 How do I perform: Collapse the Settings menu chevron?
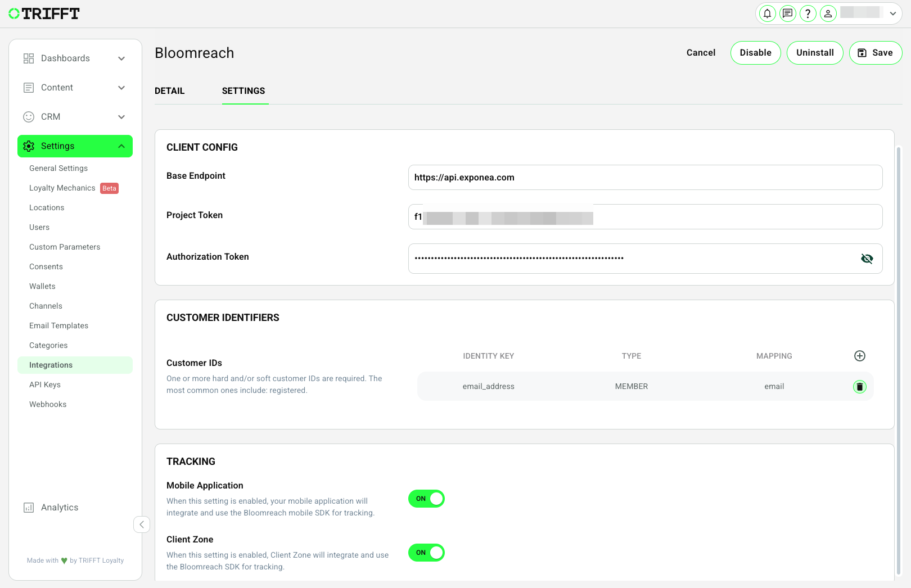click(x=121, y=146)
